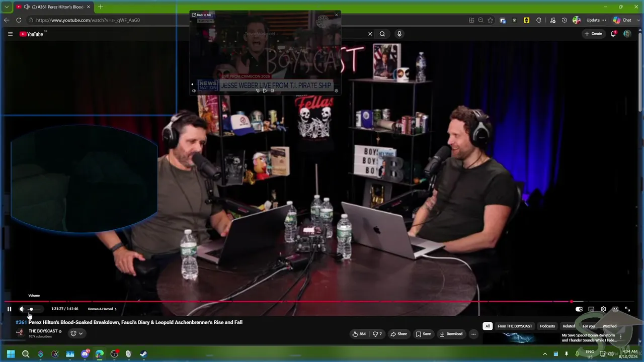This screenshot has width=644, height=362.
Task: Select the From THE BOYSCAST chip
Action: pos(515,326)
